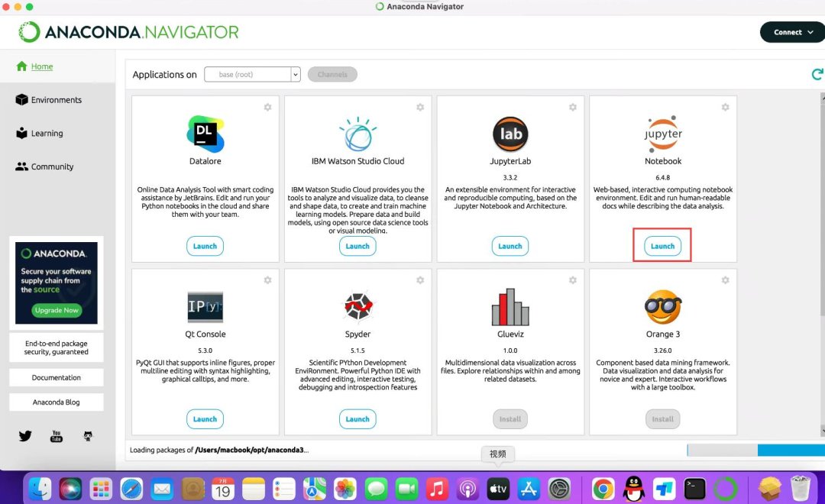This screenshot has height=504, width=825.
Task: Open Jupyter Notebook gear options
Action: click(726, 108)
